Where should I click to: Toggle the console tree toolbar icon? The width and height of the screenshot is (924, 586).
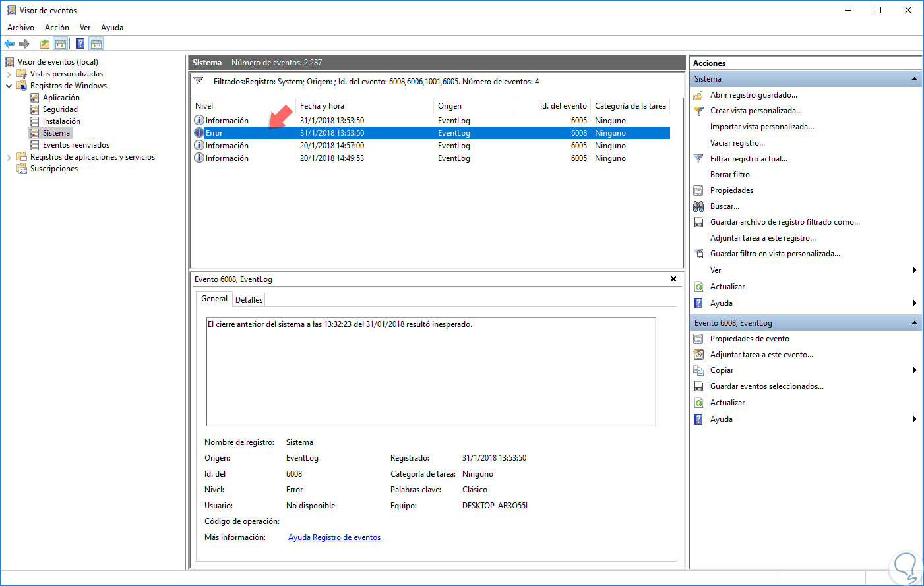click(61, 44)
